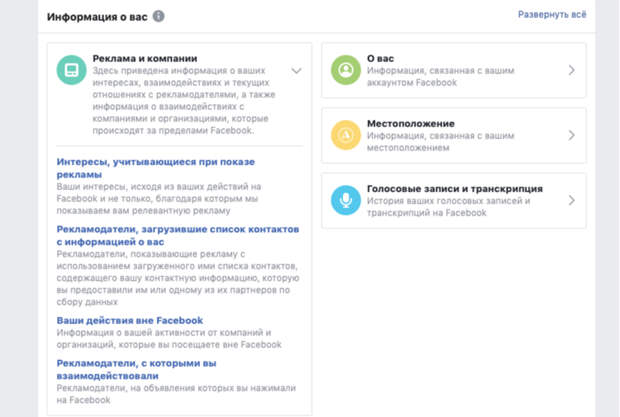620x417 pixels.
Task: Expand Голосовые записи и транскрипция chevron
Action: click(x=571, y=200)
